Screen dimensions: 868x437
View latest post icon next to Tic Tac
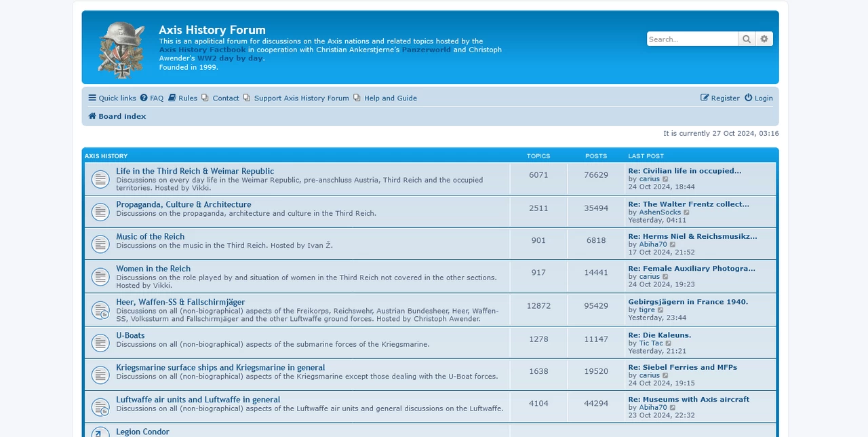pyautogui.click(x=669, y=343)
